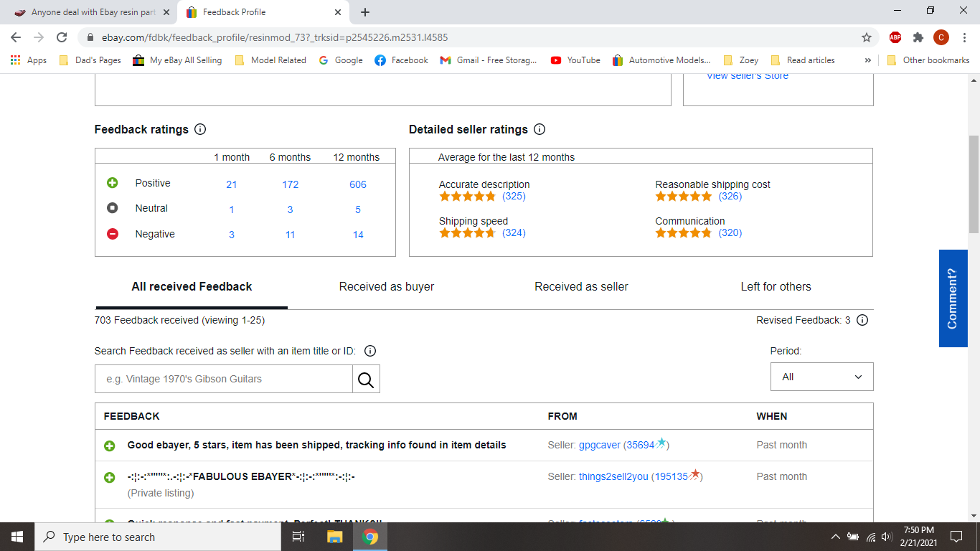Image resolution: width=980 pixels, height=551 pixels.
Task: Click the Detailed seller ratings info icon
Action: (540, 130)
